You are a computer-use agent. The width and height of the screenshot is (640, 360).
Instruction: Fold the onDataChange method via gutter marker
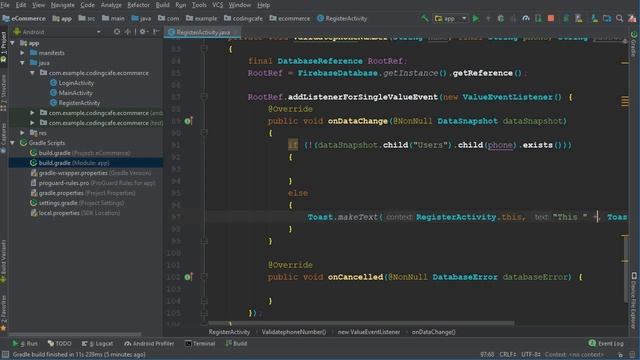pos(204,133)
